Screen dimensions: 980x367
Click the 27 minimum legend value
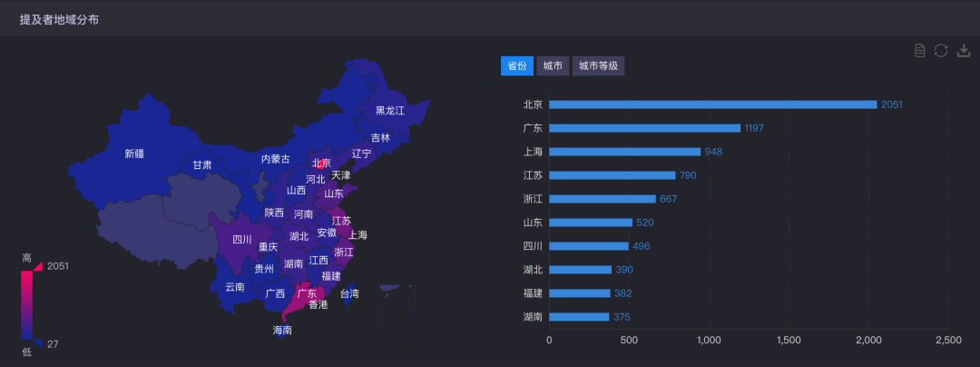54,344
